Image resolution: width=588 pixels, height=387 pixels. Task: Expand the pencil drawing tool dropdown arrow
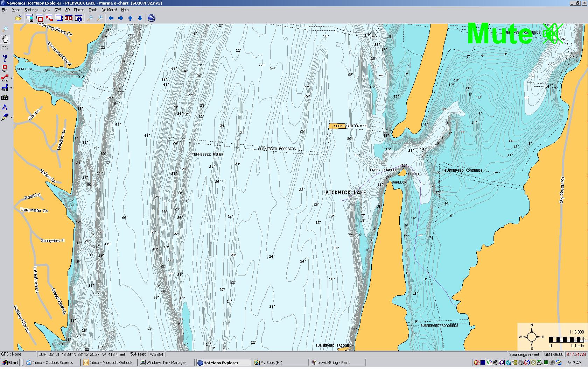(12, 117)
